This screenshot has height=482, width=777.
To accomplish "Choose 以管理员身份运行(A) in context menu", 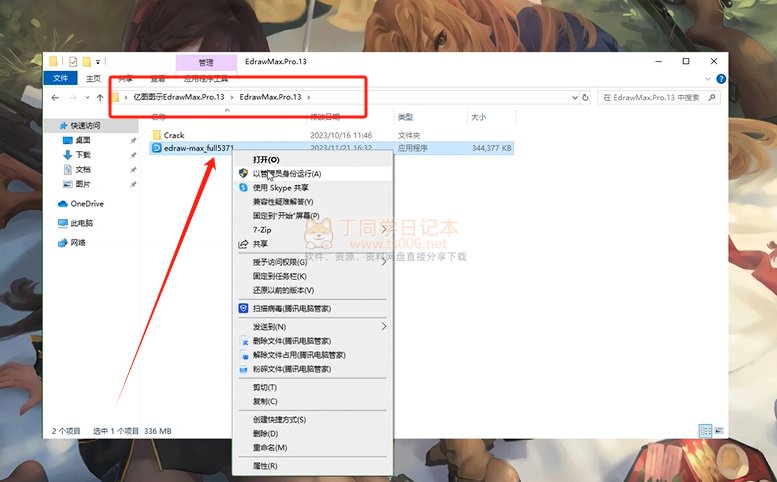I will [x=313, y=173].
